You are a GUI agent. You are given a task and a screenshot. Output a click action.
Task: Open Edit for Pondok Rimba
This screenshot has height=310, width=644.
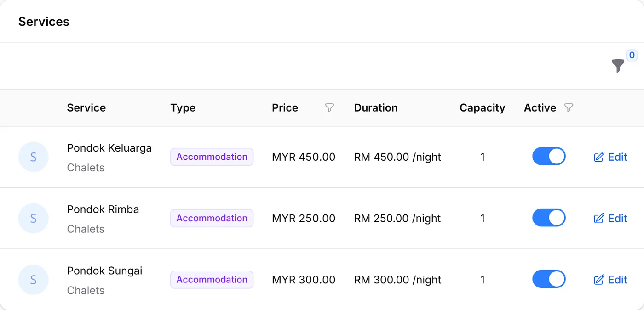(x=610, y=219)
